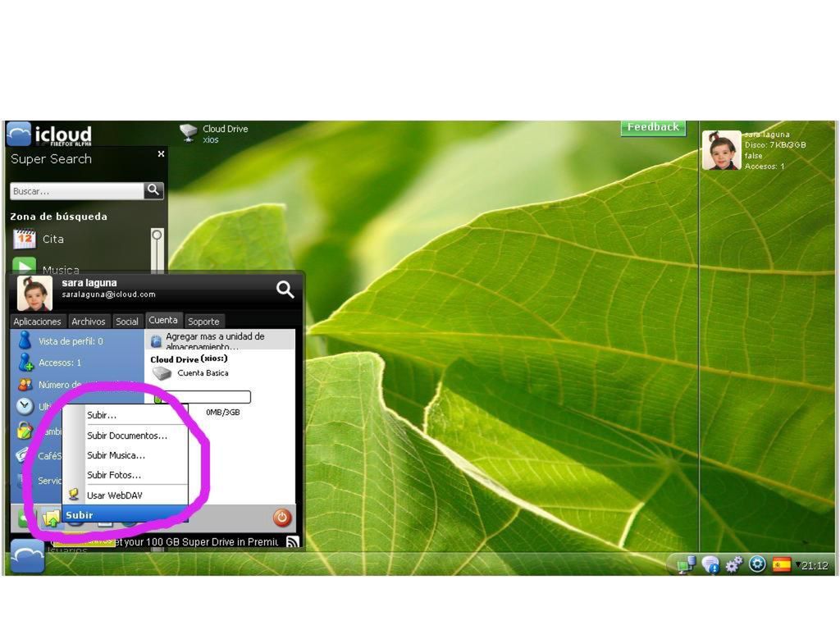This screenshot has height=630, width=840.
Task: Click the clock icon in account list
Action: [25, 407]
